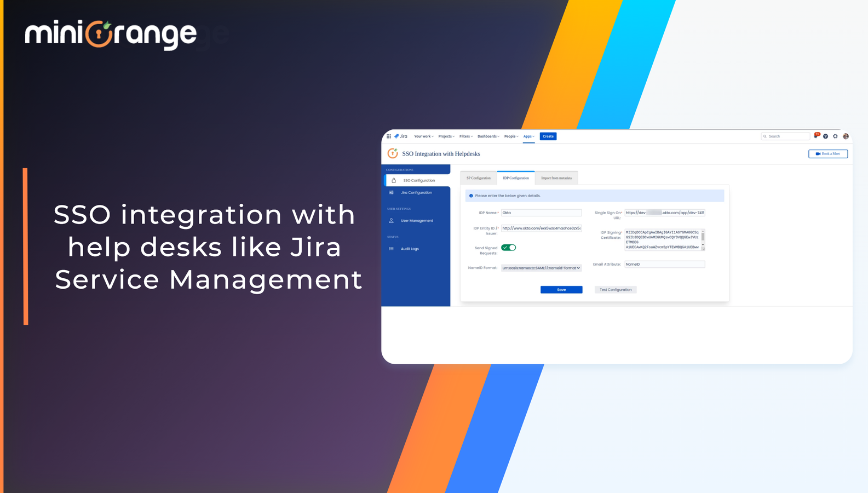Image resolution: width=868 pixels, height=493 pixels.
Task: Click the sliders icon for Jira Configuration
Action: (391, 193)
